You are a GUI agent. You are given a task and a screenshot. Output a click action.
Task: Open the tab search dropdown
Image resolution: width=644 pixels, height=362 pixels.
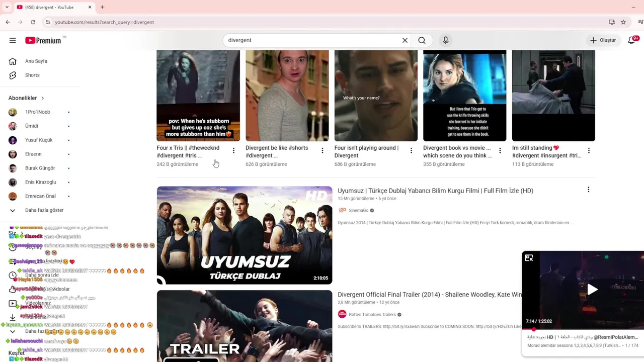pos(7,7)
